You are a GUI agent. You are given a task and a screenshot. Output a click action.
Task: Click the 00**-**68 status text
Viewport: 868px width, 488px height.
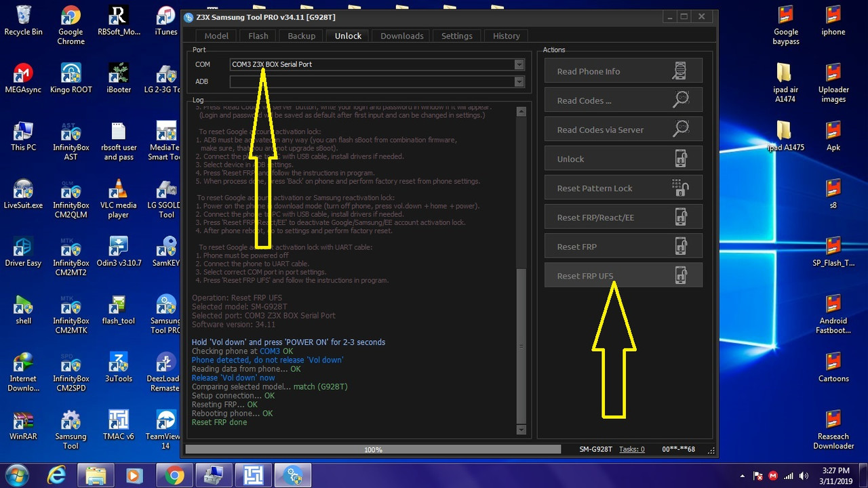[678, 449]
